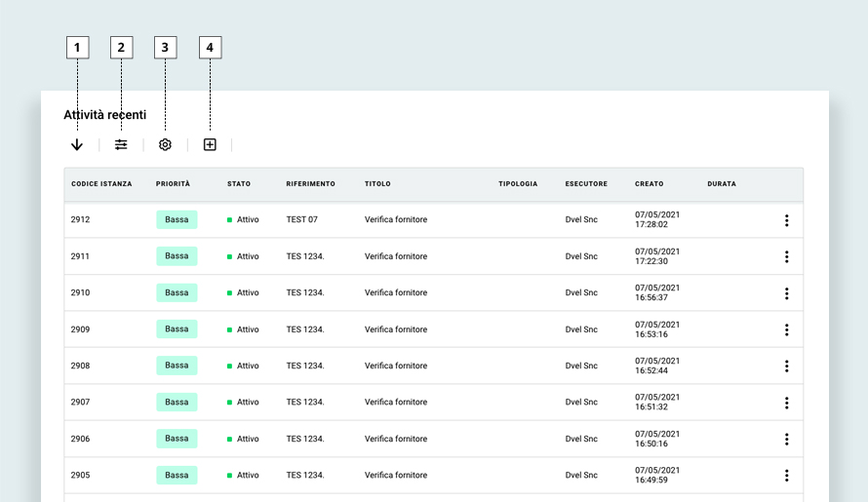Image resolution: width=868 pixels, height=502 pixels.
Task: Click Verifica fornitore title in row 2912
Action: click(x=396, y=219)
